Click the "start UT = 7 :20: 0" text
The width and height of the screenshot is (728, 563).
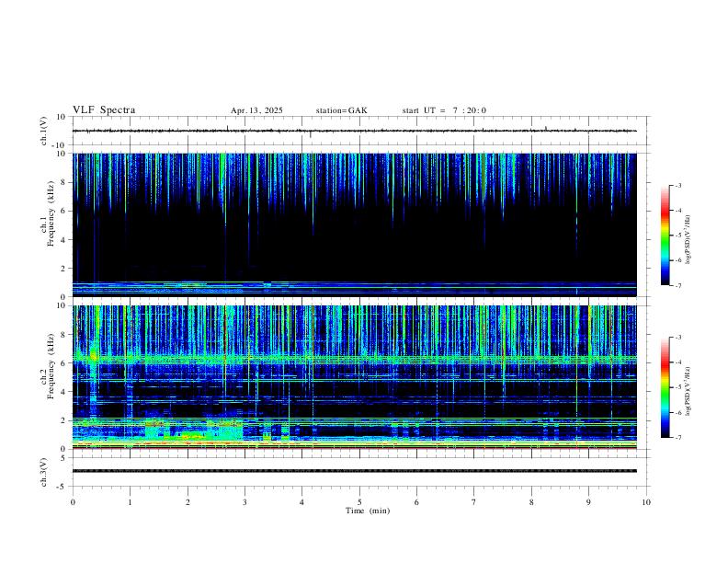(444, 110)
